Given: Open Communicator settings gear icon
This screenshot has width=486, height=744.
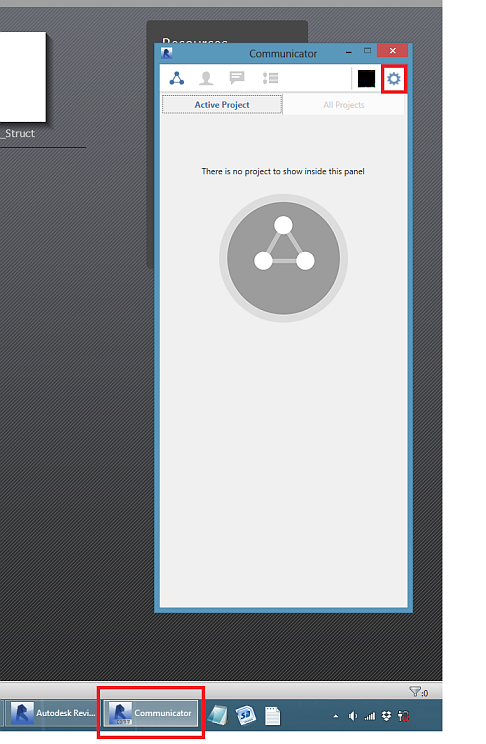Looking at the screenshot, I should (x=393, y=79).
